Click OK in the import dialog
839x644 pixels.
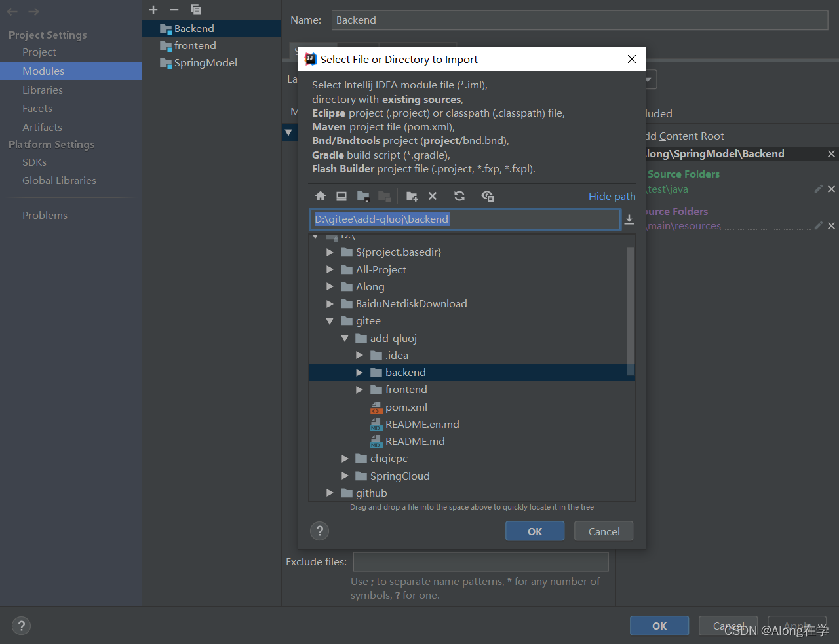click(x=535, y=531)
